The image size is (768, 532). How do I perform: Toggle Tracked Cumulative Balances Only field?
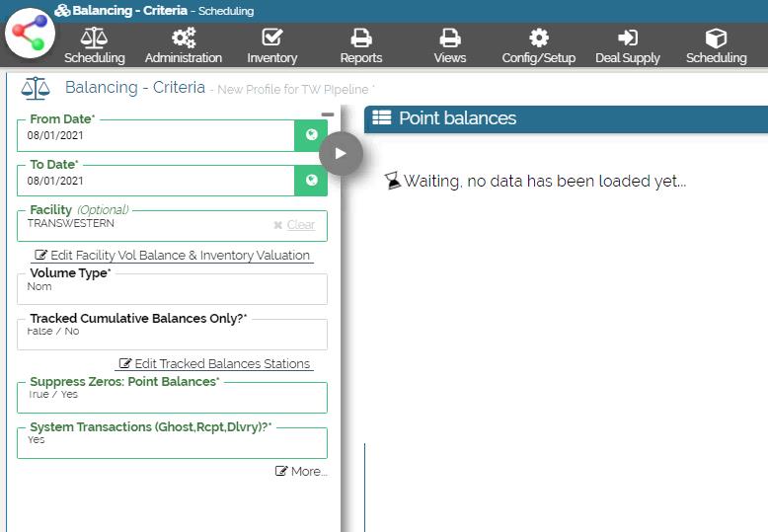click(x=172, y=334)
